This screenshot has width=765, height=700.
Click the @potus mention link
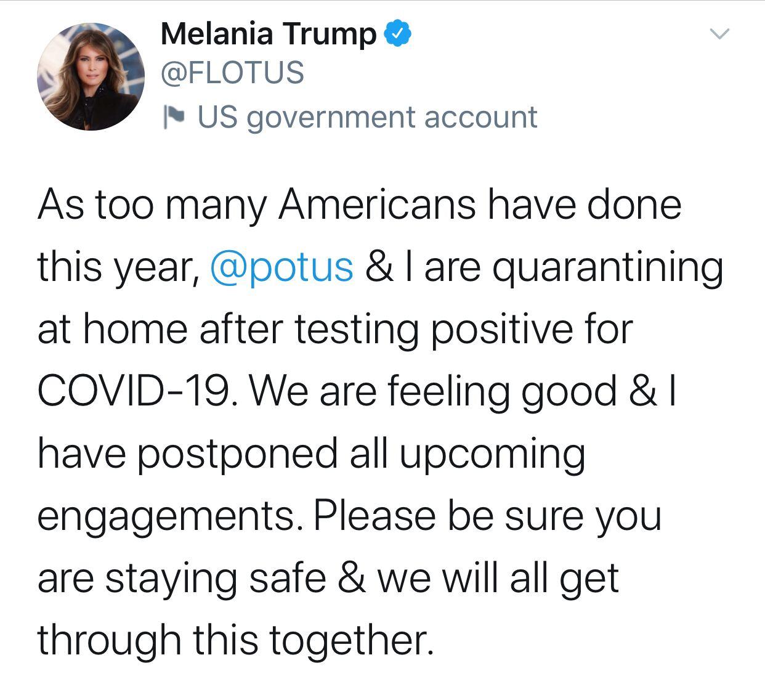click(281, 267)
